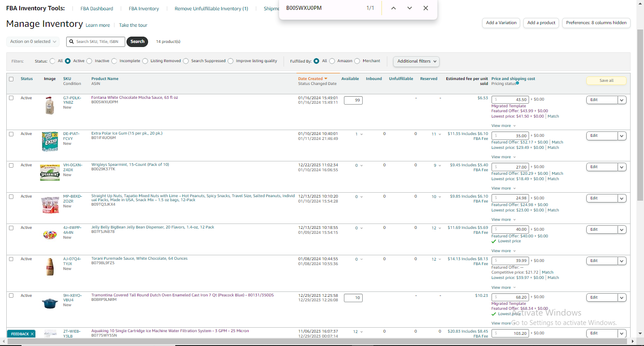Click the Tramontina available quantity field showing 10
This screenshot has width=644, height=346.
pyautogui.click(x=353, y=298)
